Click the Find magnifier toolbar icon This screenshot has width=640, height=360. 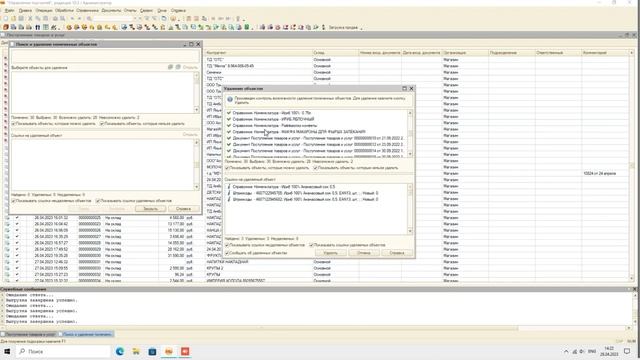[x=89, y=18]
